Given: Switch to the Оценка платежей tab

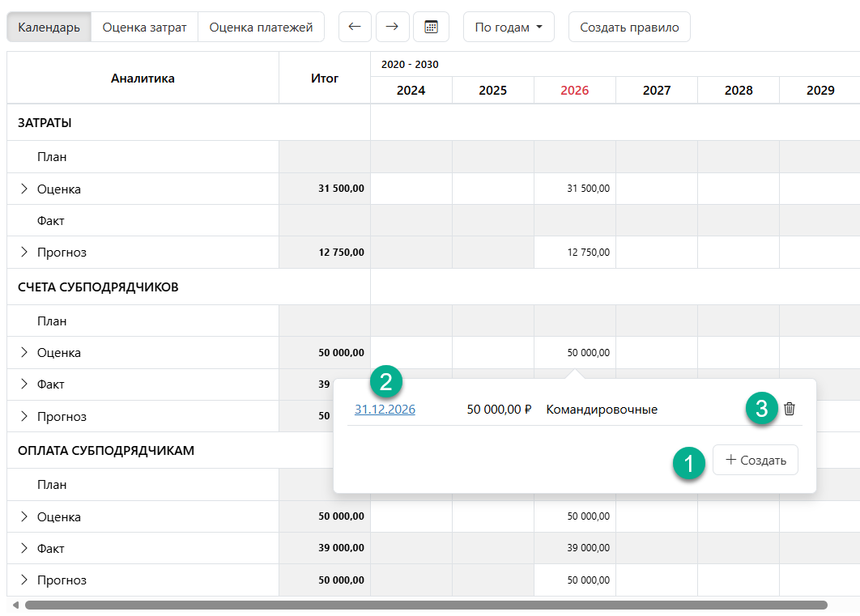Looking at the screenshot, I should (261, 27).
